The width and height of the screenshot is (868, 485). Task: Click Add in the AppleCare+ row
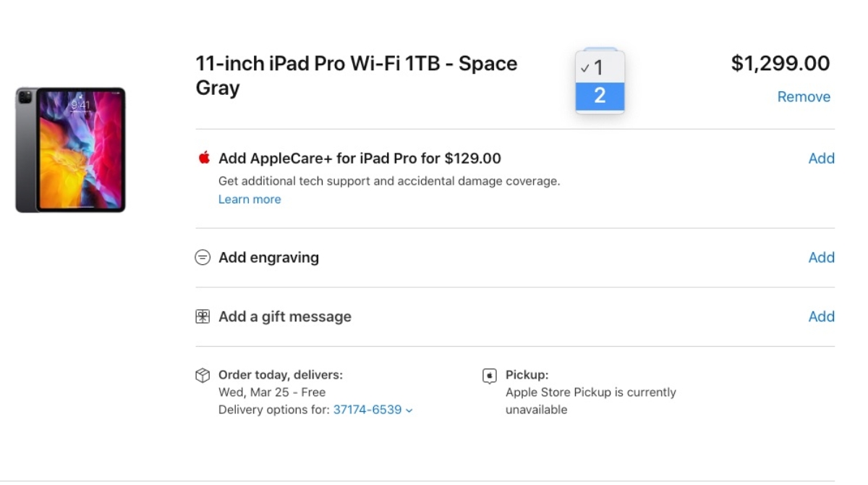[x=821, y=159]
